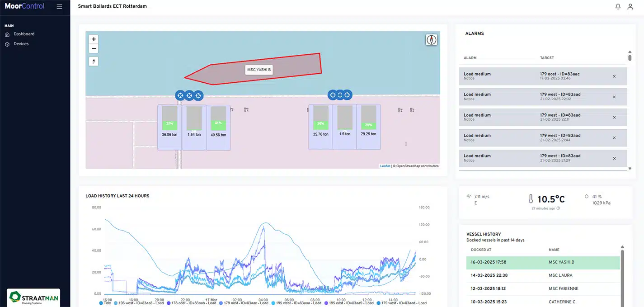
Task: Toggle 195 west ID=83aaa Load series
Action: pyautogui.click(x=296, y=303)
